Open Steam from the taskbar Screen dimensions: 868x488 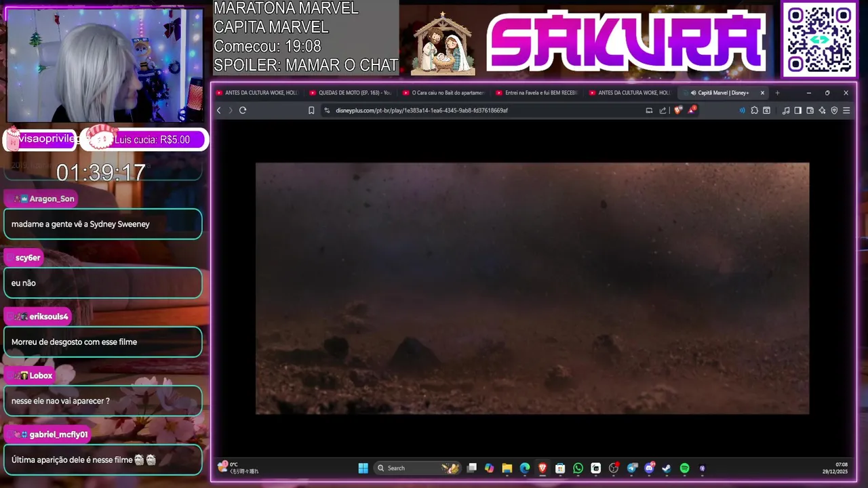pos(667,468)
